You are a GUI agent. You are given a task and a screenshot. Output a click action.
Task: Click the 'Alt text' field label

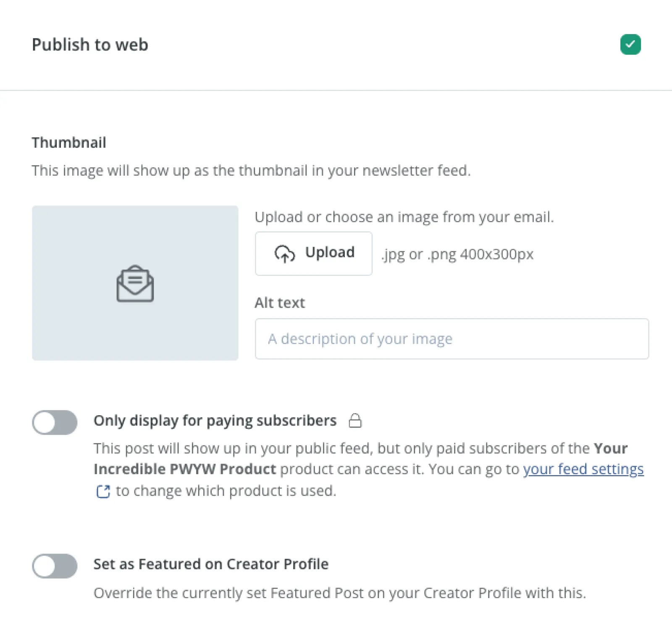pyautogui.click(x=280, y=303)
